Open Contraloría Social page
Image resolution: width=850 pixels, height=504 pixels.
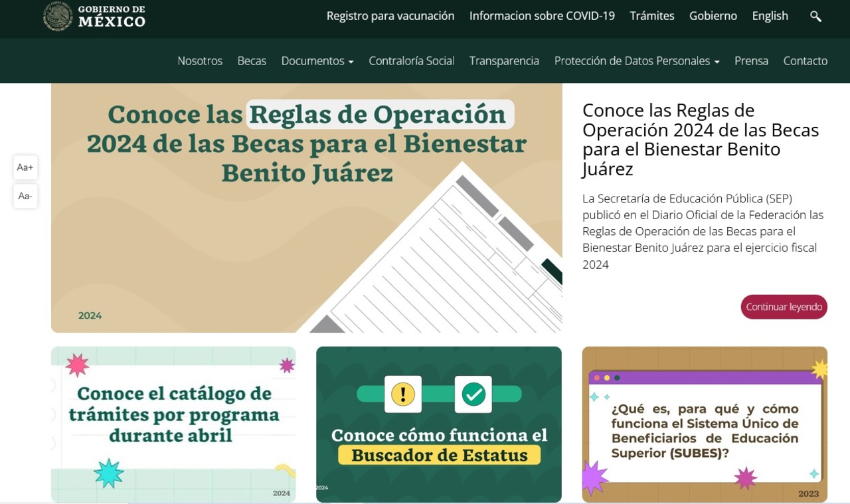[411, 61]
